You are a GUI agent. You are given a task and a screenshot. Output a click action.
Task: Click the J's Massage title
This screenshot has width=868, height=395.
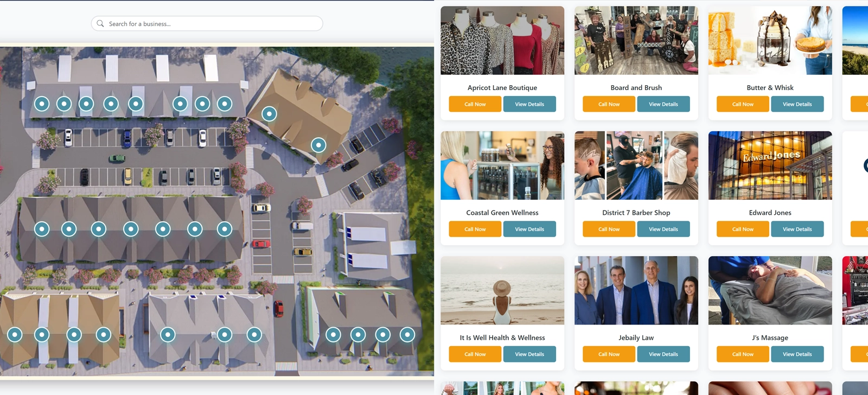tap(770, 337)
